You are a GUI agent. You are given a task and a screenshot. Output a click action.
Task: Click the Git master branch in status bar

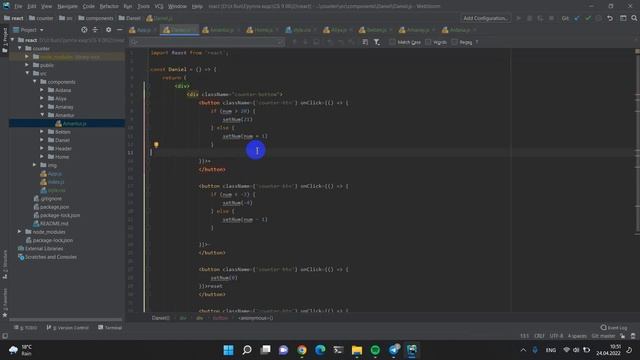click(x=603, y=336)
